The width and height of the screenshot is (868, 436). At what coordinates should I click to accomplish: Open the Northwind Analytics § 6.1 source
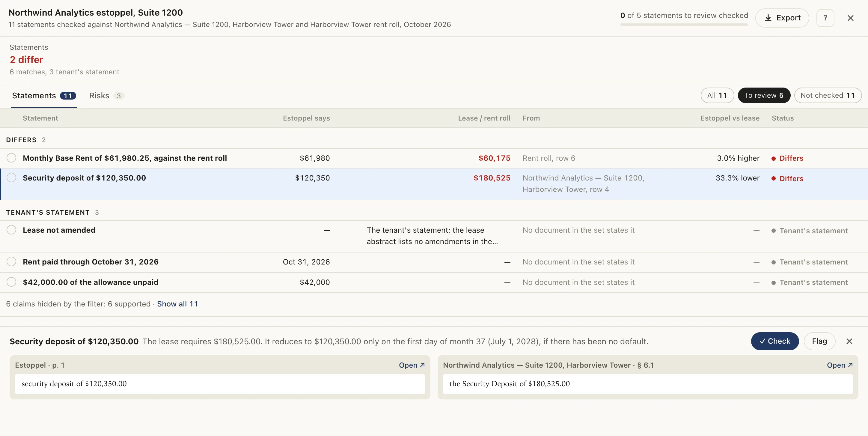pos(839,365)
